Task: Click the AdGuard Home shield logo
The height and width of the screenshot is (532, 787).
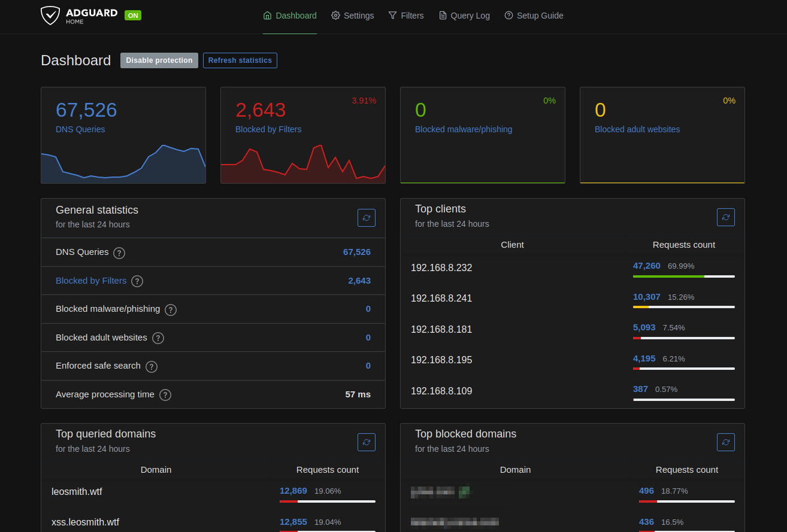Action: coord(50,16)
